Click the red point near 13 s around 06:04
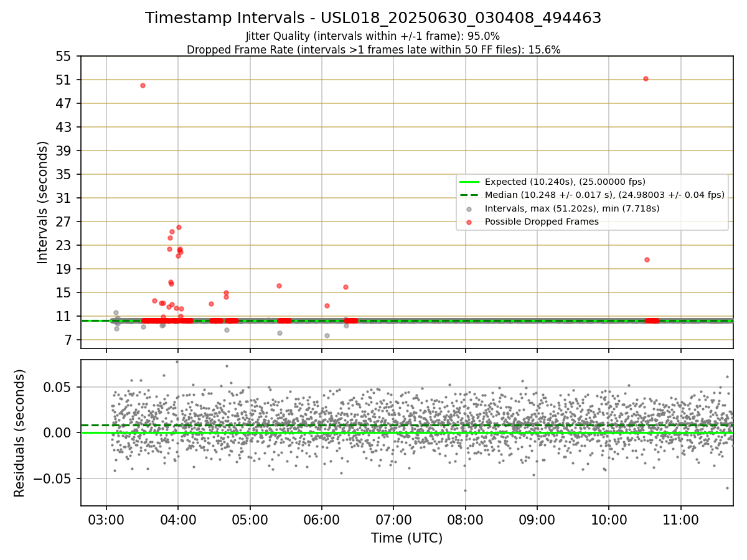 [327, 306]
